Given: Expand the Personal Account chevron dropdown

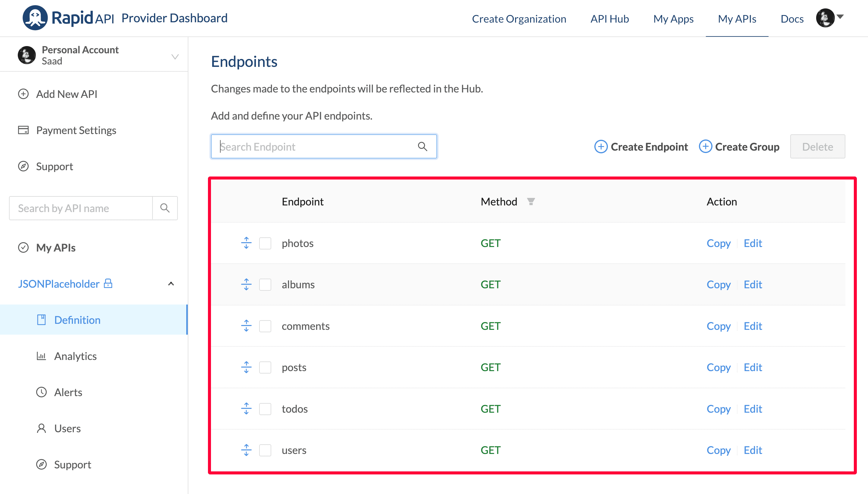Looking at the screenshot, I should point(175,57).
